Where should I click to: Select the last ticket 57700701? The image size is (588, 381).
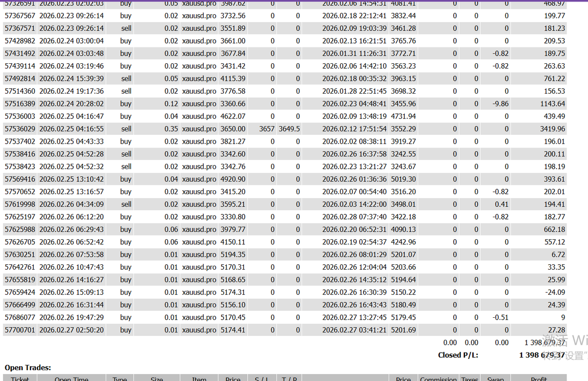tap(20, 330)
